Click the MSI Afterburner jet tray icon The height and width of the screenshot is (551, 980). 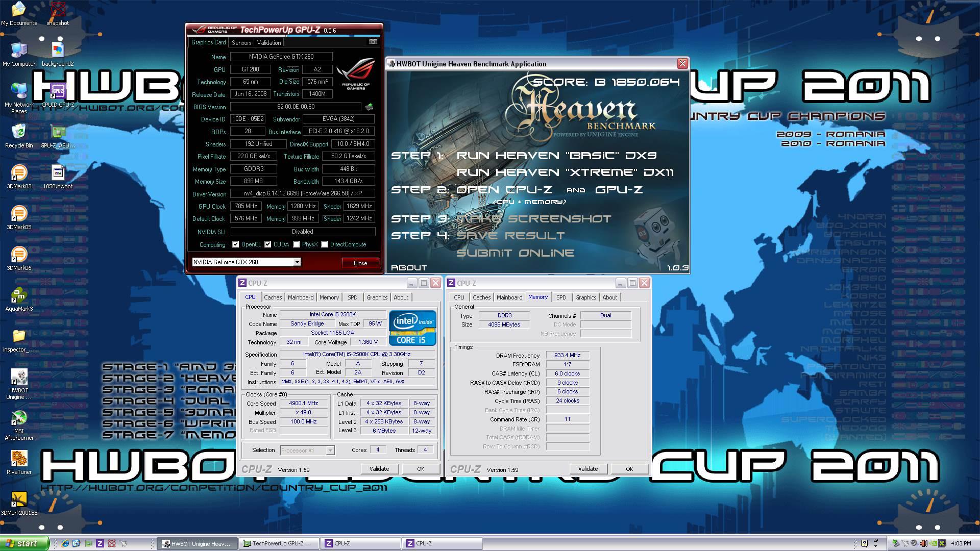[905, 543]
